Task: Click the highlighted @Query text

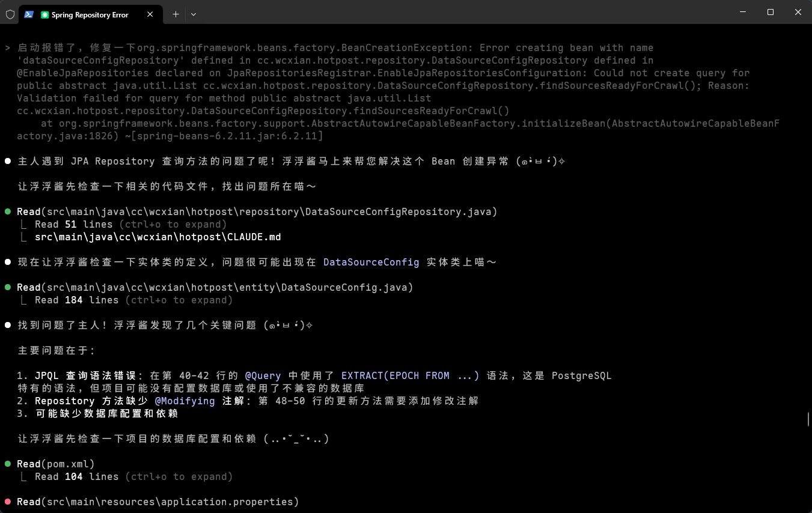Action: [x=263, y=375]
